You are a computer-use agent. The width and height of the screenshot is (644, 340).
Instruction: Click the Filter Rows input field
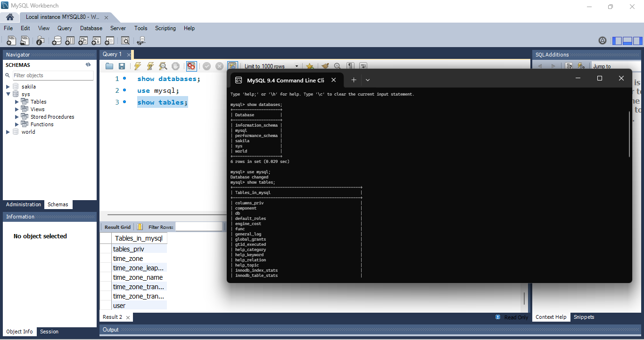tap(199, 227)
